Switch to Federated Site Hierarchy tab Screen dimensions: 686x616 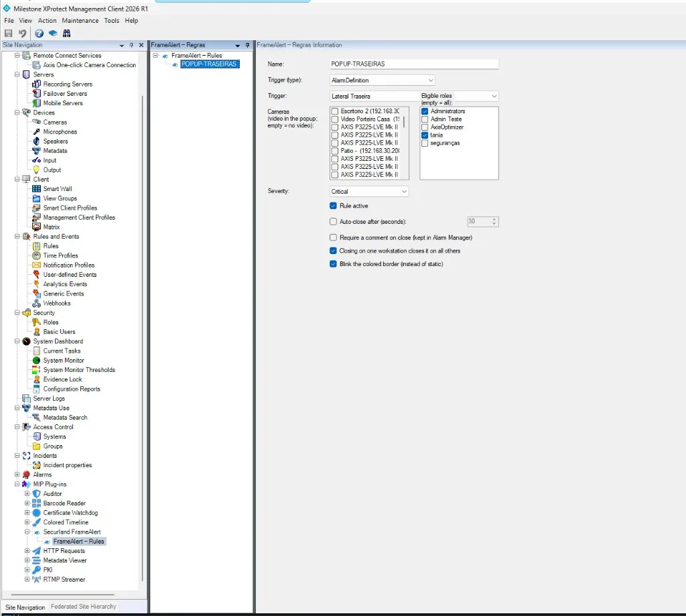pyautogui.click(x=84, y=607)
